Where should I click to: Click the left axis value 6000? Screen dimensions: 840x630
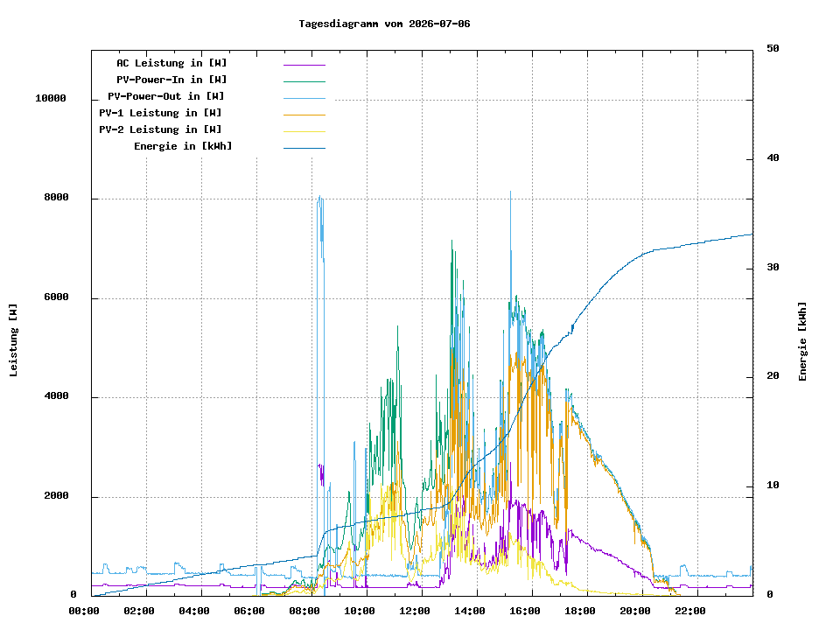[x=56, y=297]
